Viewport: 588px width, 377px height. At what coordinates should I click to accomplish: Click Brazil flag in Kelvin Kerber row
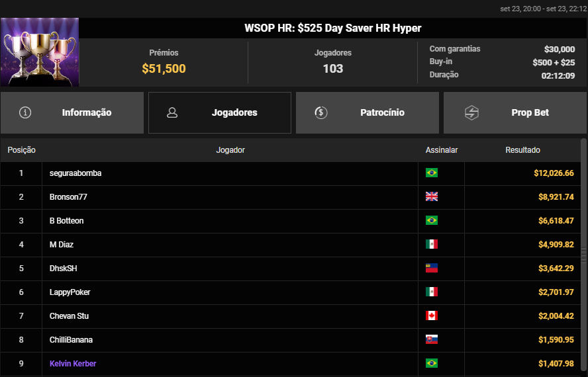[432, 363]
